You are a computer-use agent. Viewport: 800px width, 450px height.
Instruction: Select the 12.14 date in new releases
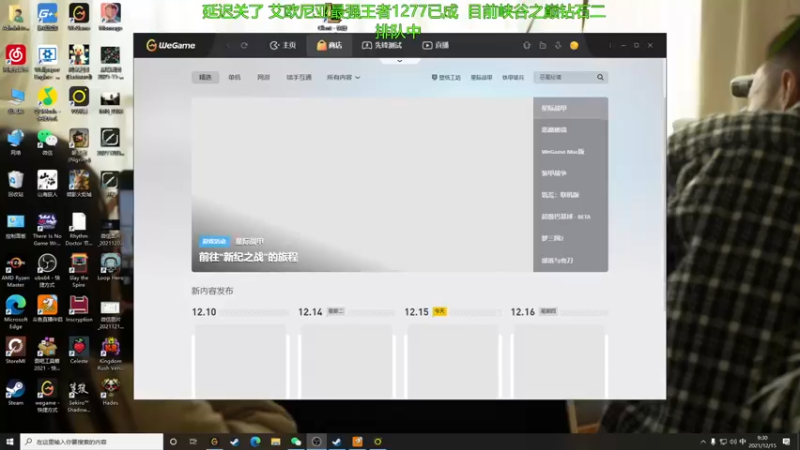310,312
